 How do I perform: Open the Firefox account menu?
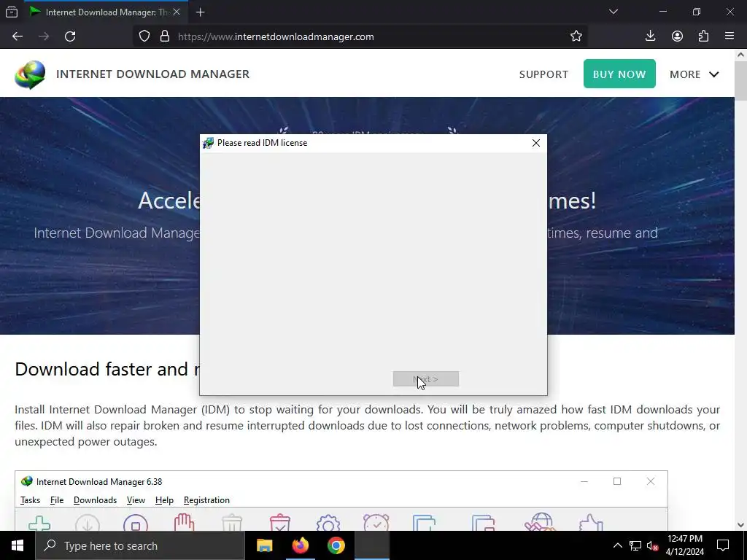[x=677, y=36]
